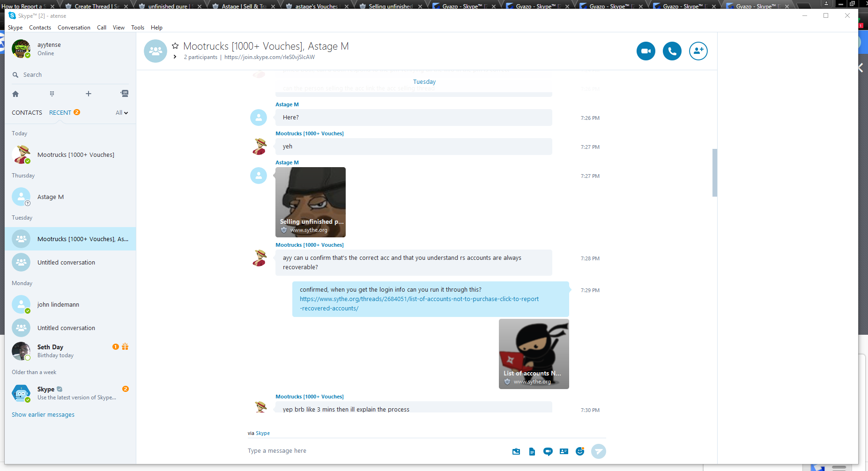The image size is (868, 471).
Task: Click the magnifier icon beside Search
Action: tap(15, 75)
